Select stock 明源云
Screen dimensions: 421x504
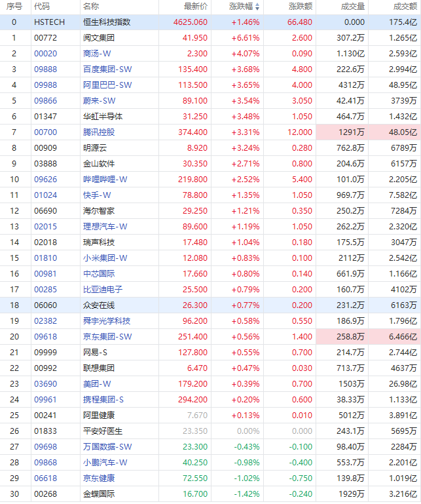tap(95, 148)
